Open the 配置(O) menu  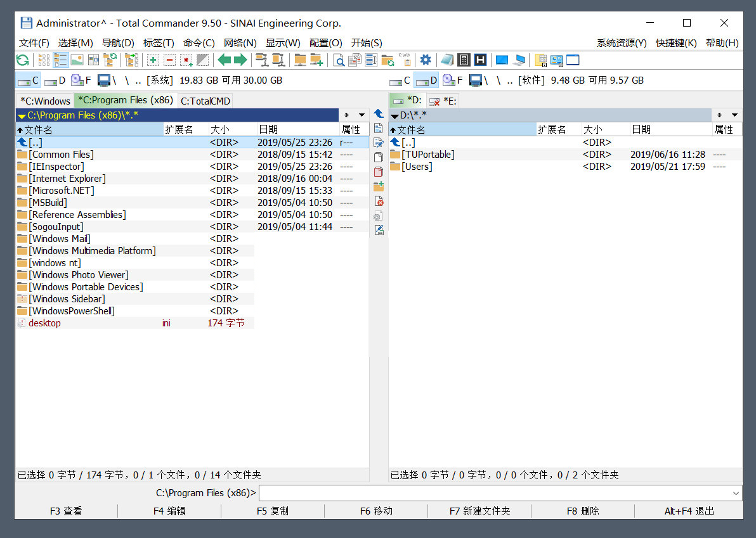tap(325, 43)
